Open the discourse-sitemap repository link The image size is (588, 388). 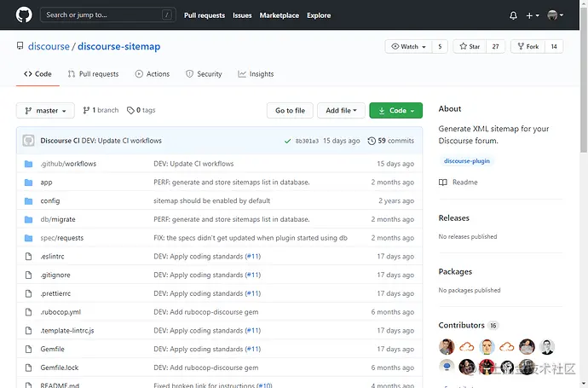[118, 46]
